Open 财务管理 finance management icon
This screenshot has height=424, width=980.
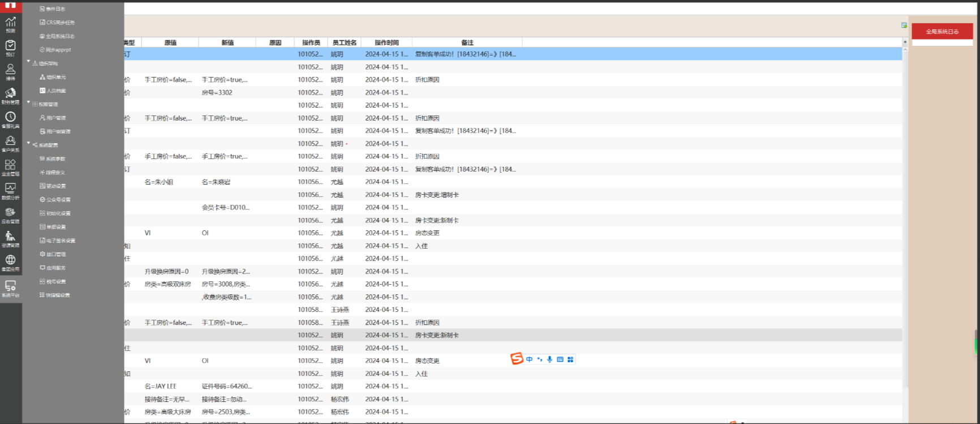[10, 95]
